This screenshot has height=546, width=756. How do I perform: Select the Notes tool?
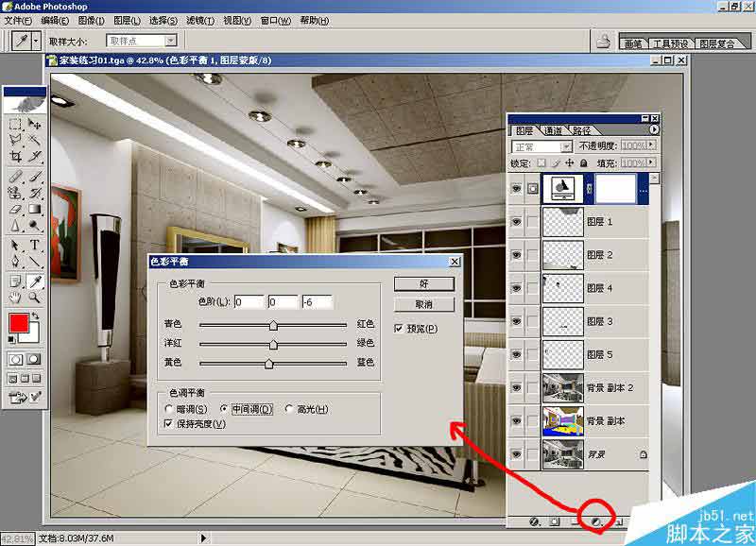pos(15,282)
